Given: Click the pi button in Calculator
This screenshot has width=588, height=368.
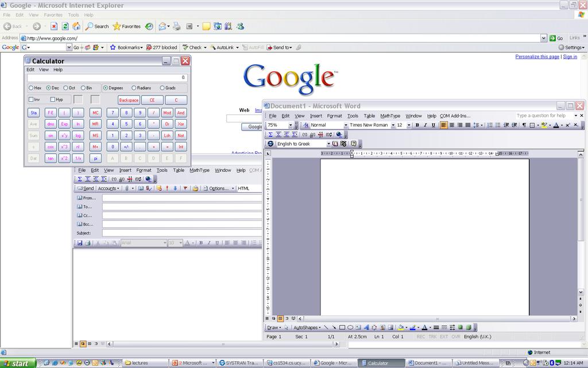Looking at the screenshot, I should pos(96,159).
